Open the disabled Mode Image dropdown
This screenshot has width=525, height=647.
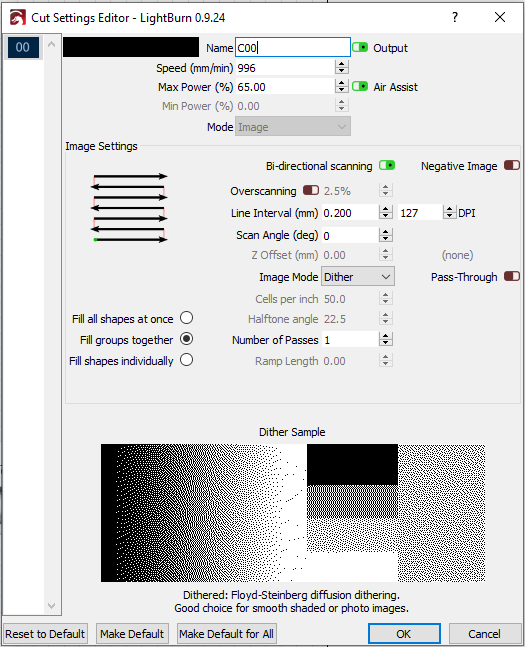(293, 126)
